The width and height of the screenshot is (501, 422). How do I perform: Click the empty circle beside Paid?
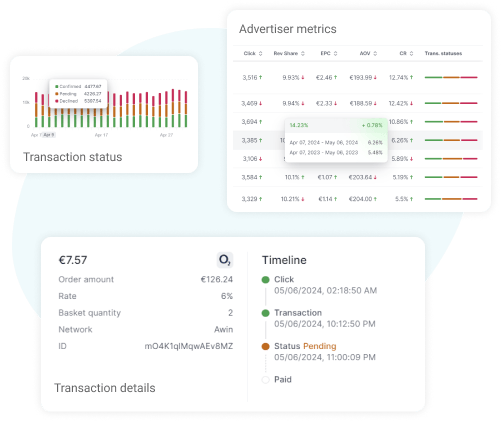(x=265, y=380)
